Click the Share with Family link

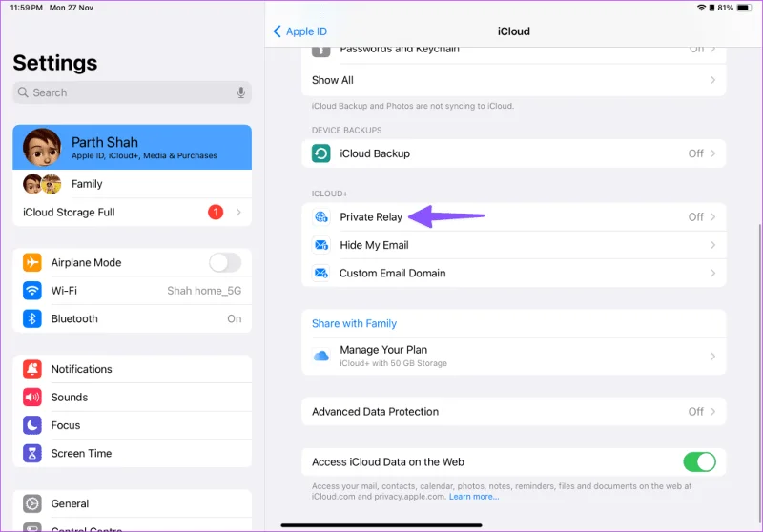[x=354, y=324]
